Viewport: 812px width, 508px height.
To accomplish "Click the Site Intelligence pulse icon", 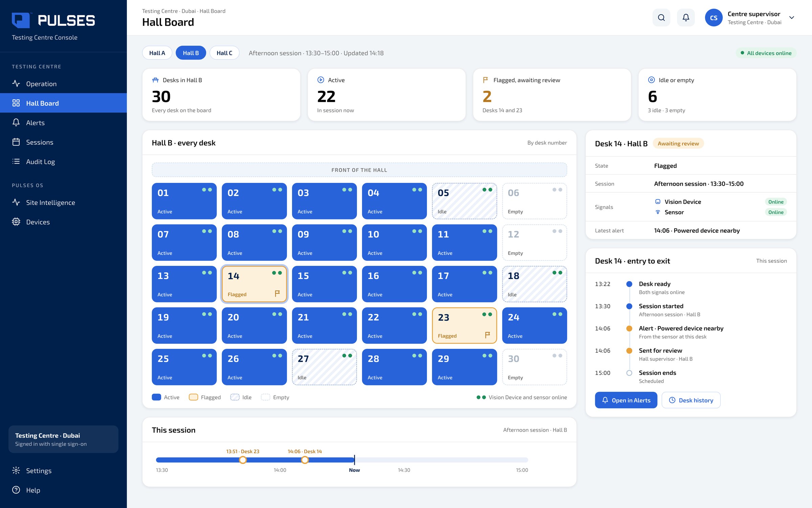I will [x=16, y=203].
